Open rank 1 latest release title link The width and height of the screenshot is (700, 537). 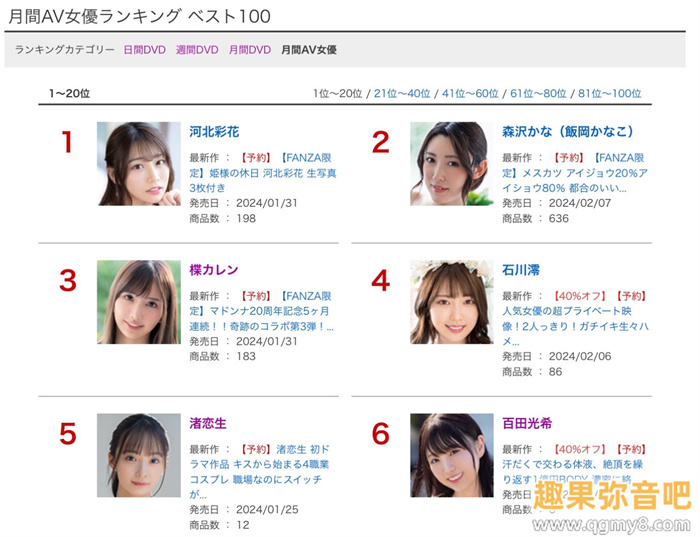[263, 173]
